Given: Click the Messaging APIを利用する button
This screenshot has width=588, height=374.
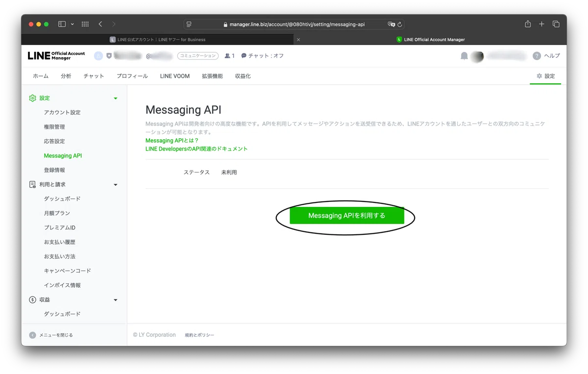Looking at the screenshot, I should pyautogui.click(x=347, y=216).
